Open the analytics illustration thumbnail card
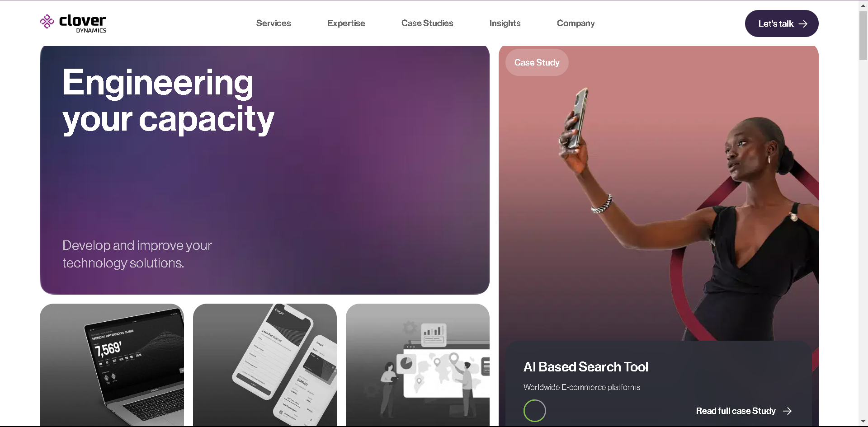 point(418,365)
